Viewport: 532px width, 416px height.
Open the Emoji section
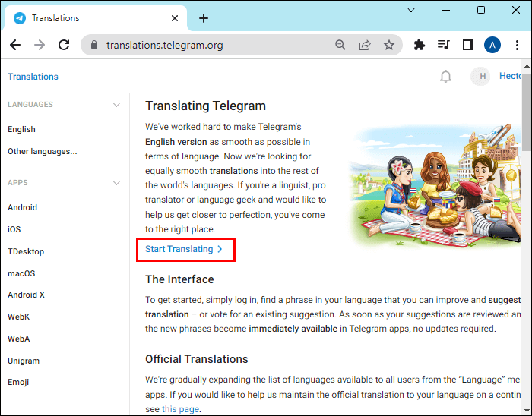[18, 382]
